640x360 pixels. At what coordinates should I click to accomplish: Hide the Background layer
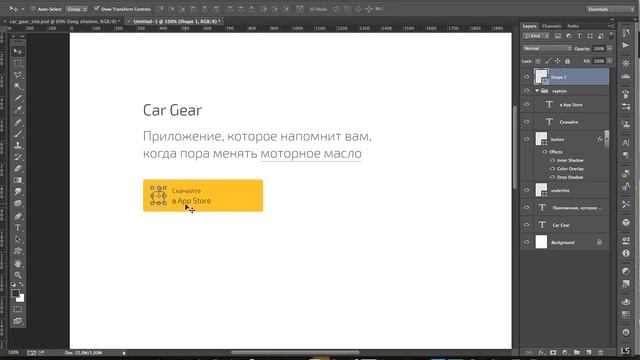pyautogui.click(x=527, y=242)
